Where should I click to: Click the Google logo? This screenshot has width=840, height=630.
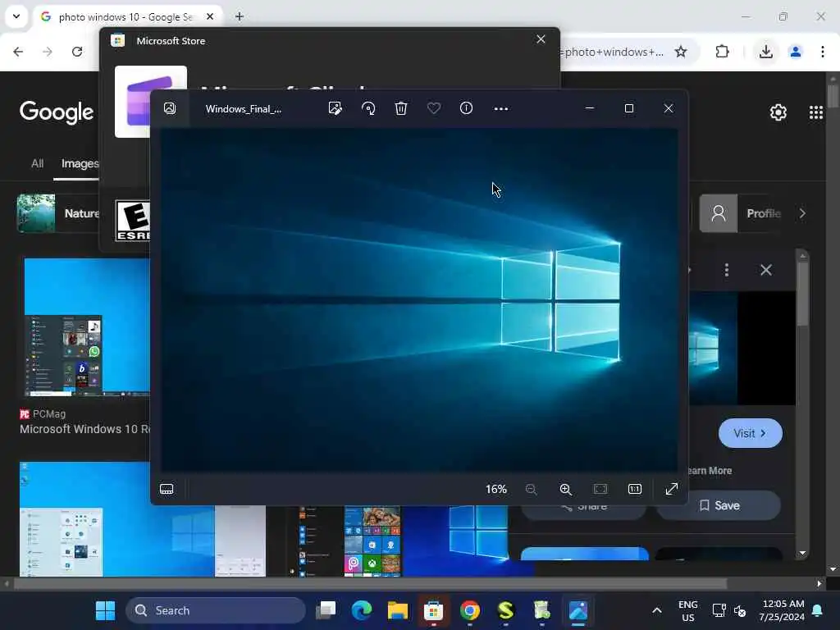tap(57, 112)
